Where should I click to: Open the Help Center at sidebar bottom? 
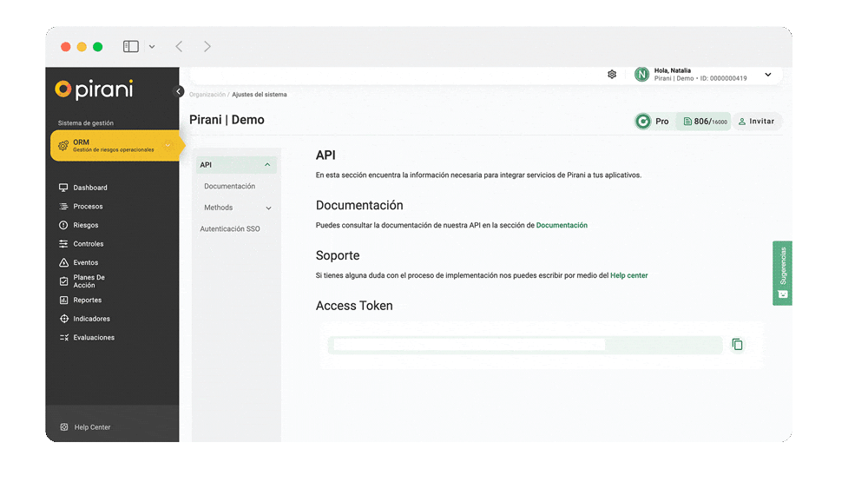(91, 427)
